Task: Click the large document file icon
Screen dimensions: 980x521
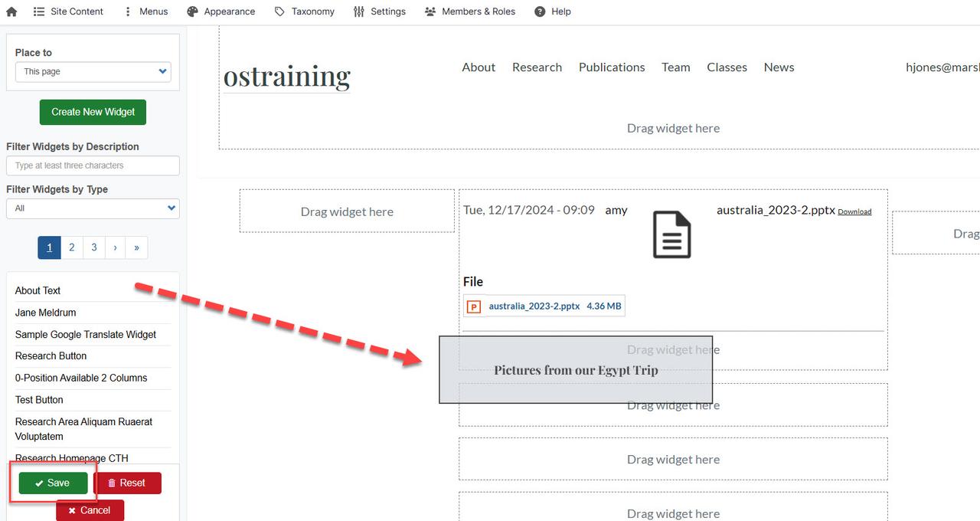Action: [671, 234]
